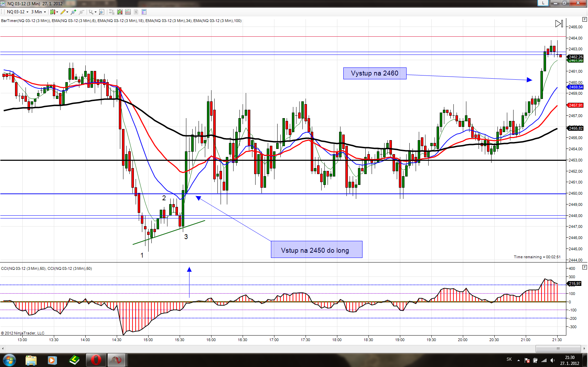Screen dimensions: 588x367
Task: Click the power plug tray icon
Action: 535,360
